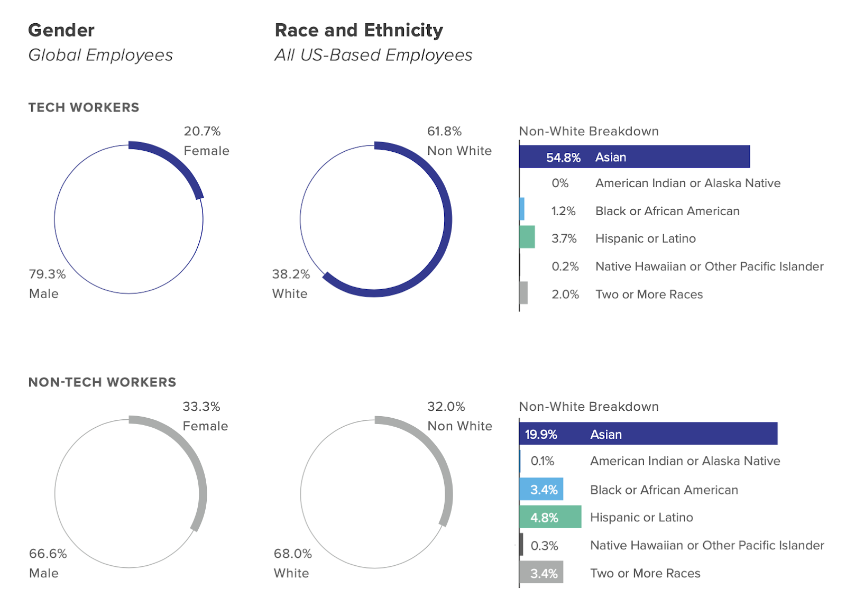
Task: Click the Gender heading
Action: click(x=61, y=30)
